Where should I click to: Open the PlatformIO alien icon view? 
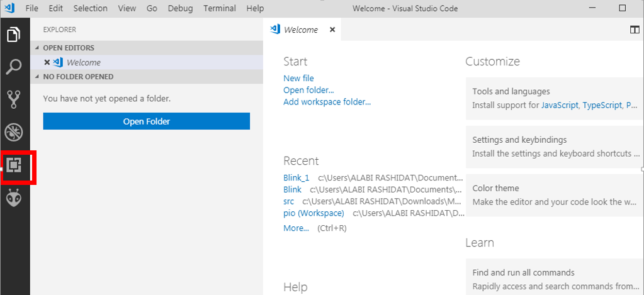(x=14, y=198)
